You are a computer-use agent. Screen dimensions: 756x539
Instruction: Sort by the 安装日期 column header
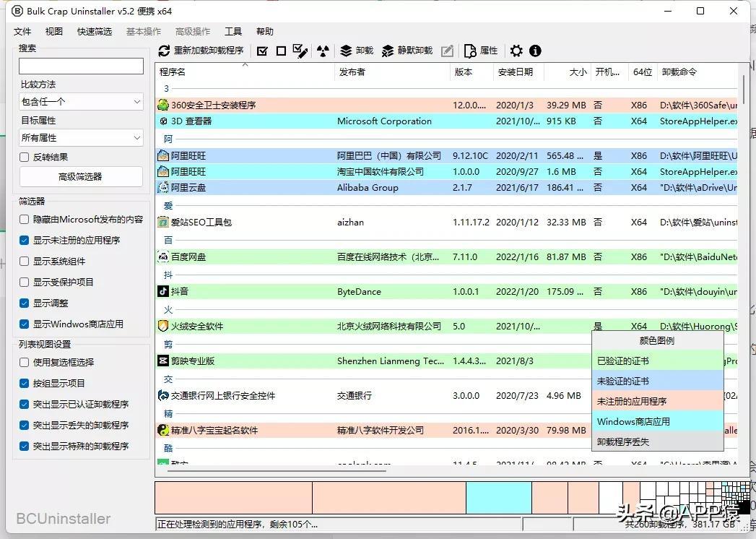[x=518, y=72]
